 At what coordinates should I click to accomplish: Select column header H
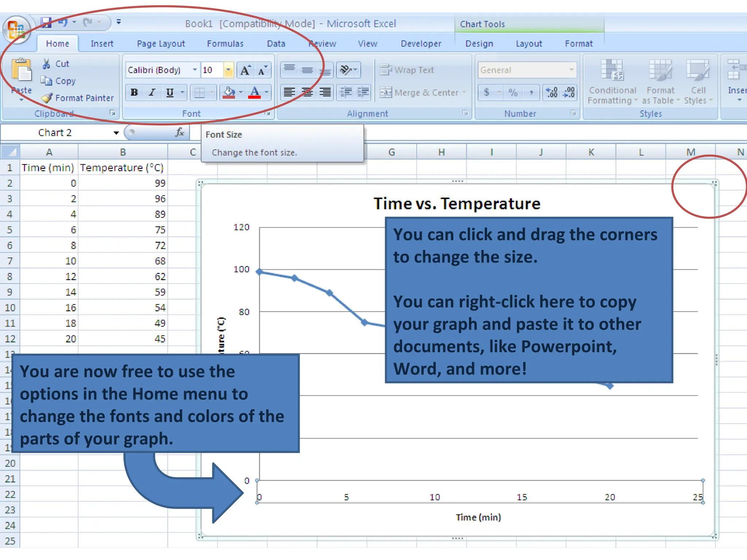click(441, 152)
